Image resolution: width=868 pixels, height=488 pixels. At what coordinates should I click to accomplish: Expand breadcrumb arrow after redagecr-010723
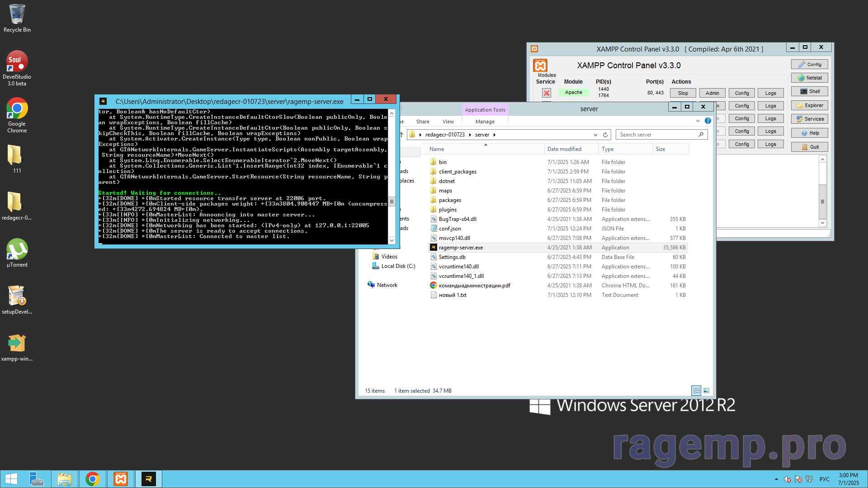(470, 135)
